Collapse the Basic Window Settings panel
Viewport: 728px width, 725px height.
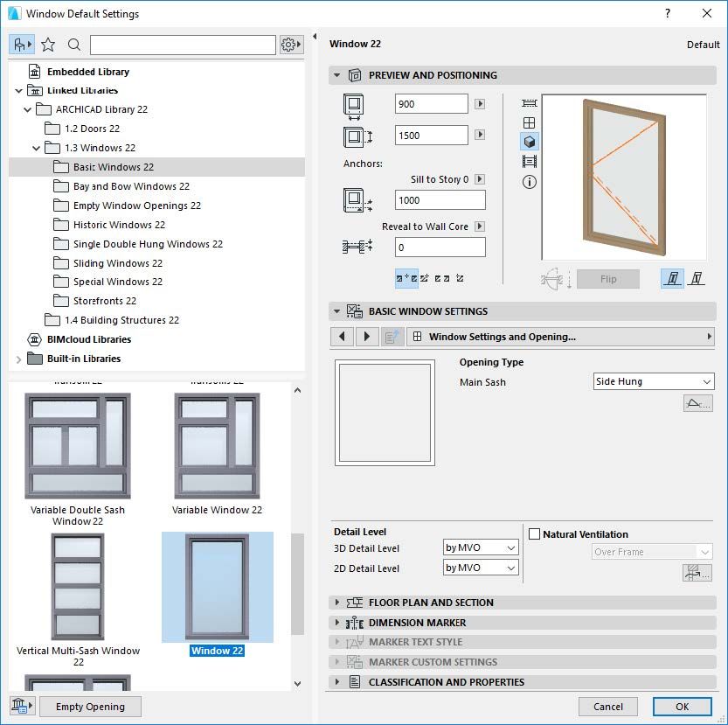337,311
